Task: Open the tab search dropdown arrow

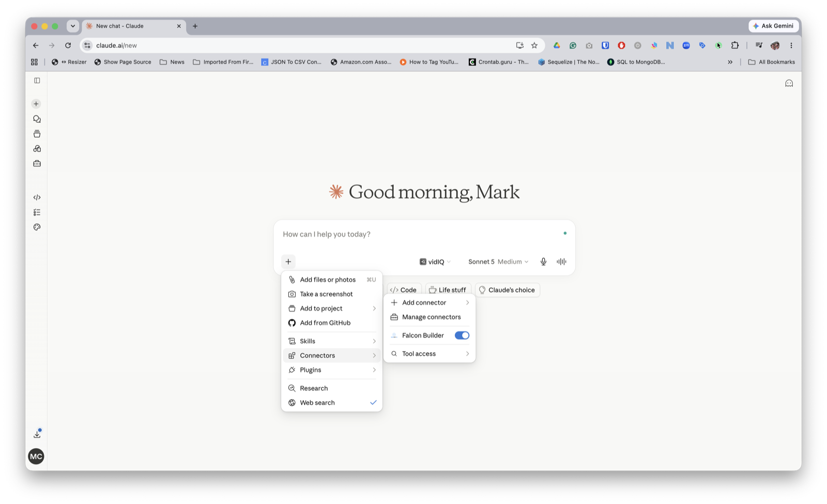Action: coord(73,26)
